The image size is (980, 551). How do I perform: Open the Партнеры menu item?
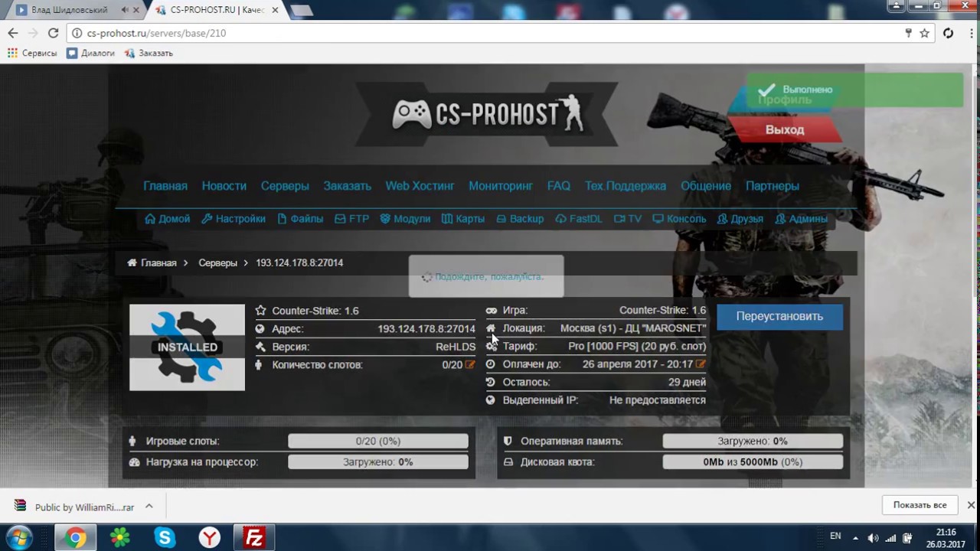pyautogui.click(x=773, y=186)
